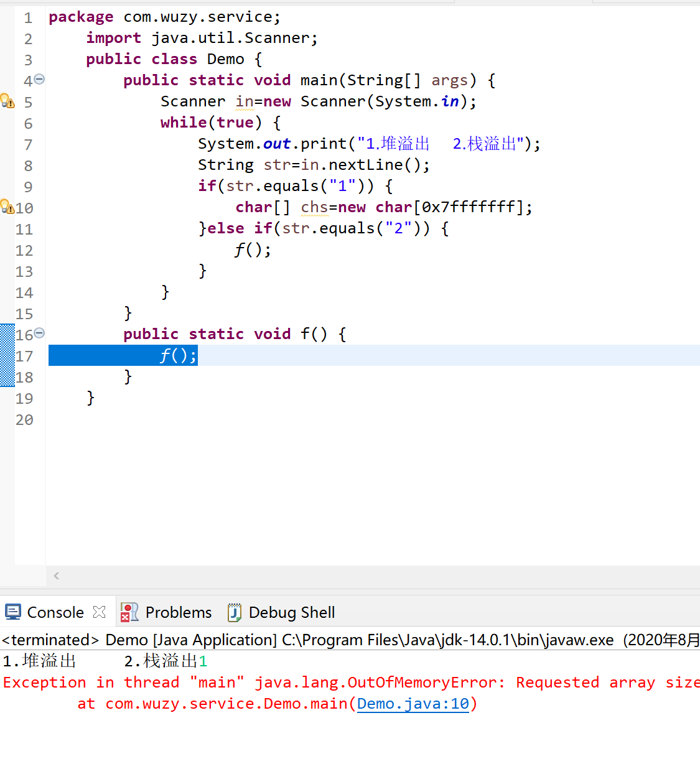
Task: Click the package com.wuzy.service line
Action: pyautogui.click(x=165, y=17)
